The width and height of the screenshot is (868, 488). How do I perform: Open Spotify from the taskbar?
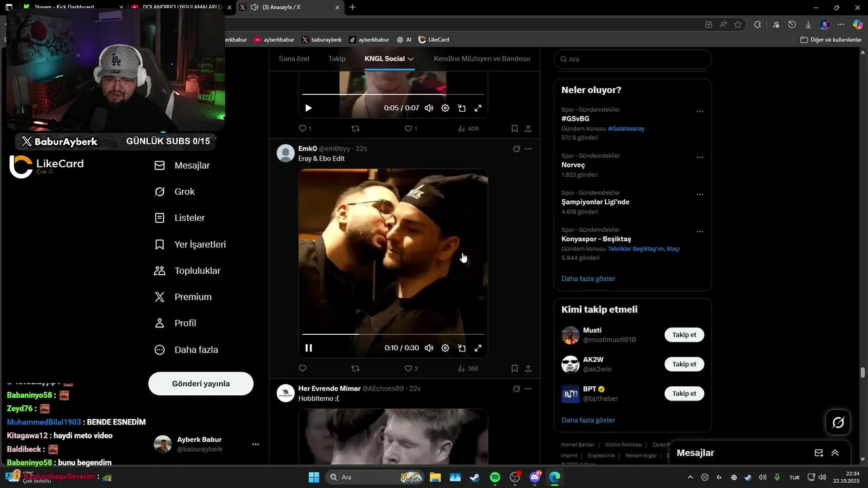(x=495, y=477)
